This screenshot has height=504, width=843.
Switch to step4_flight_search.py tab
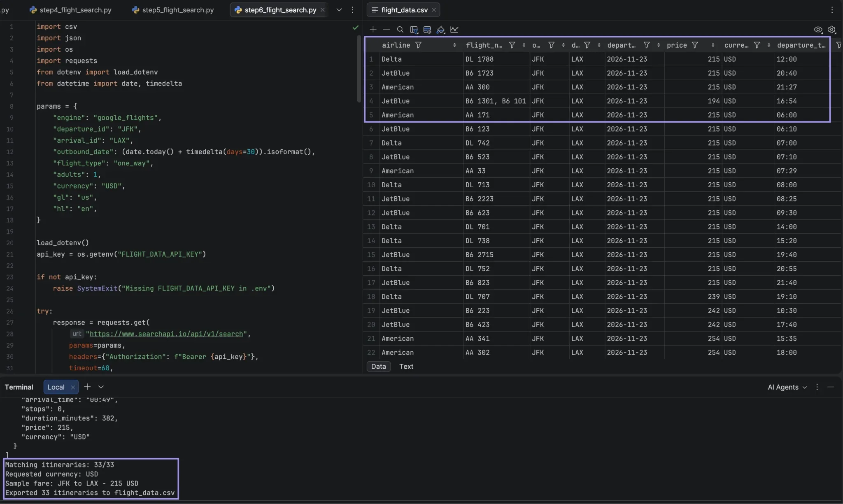(70, 10)
